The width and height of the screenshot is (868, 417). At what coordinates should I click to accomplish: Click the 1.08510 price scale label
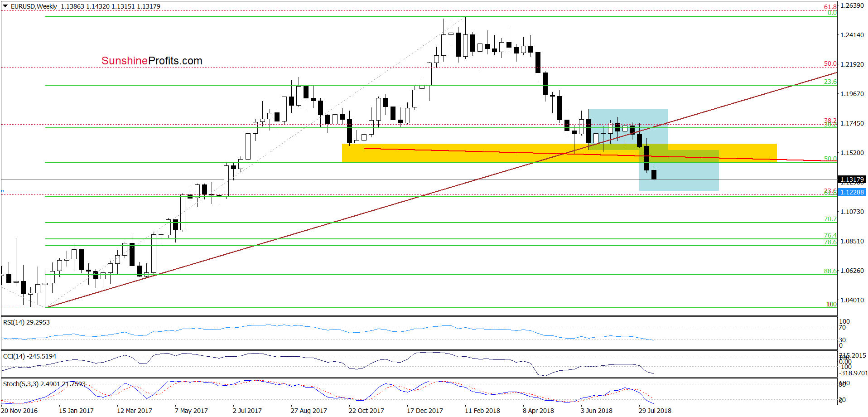[x=852, y=241]
